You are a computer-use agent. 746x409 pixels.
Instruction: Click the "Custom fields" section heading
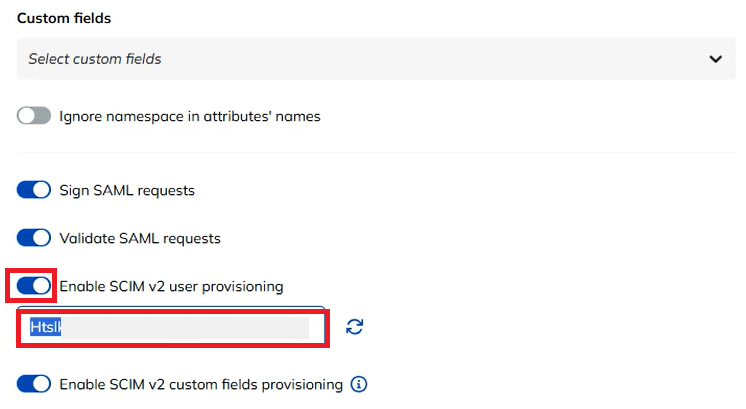click(64, 18)
